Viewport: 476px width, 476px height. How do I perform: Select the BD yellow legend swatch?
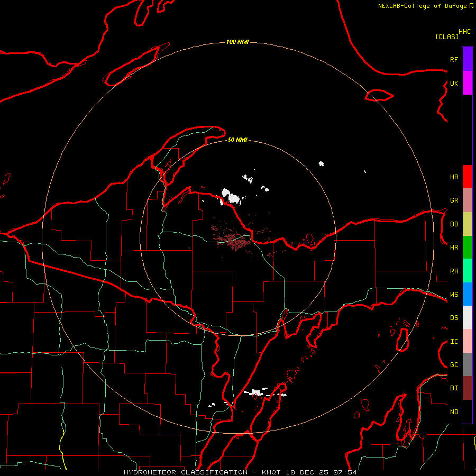tap(467, 224)
